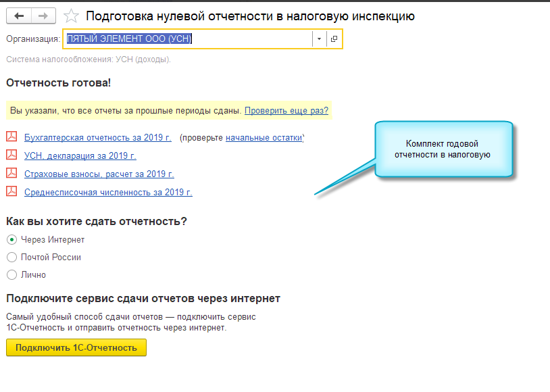This screenshot has width=550, height=392.
Task: Go forward with the right arrow button
Action: pos(43,16)
